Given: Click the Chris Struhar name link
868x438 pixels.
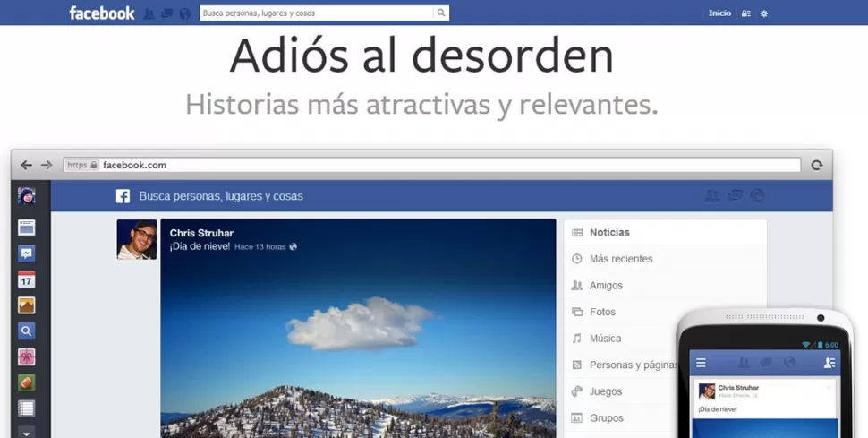Looking at the screenshot, I should point(200,233).
